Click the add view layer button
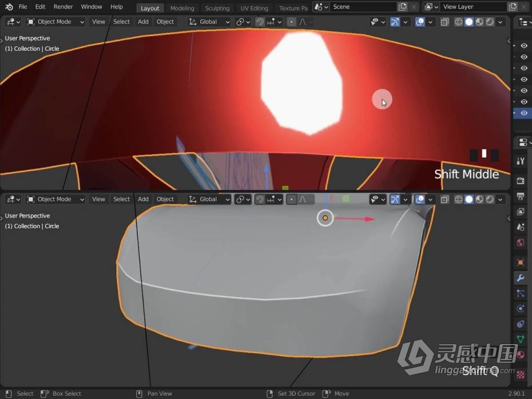532x399 pixels. (513, 7)
